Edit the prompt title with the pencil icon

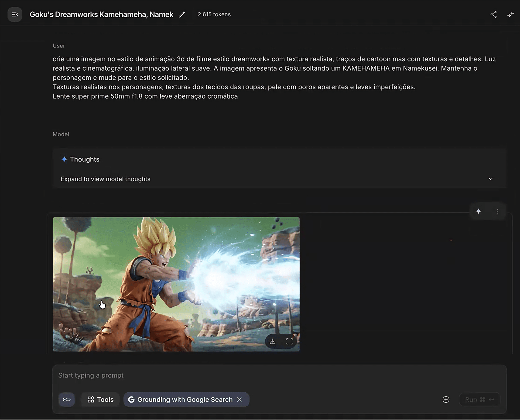coord(182,14)
